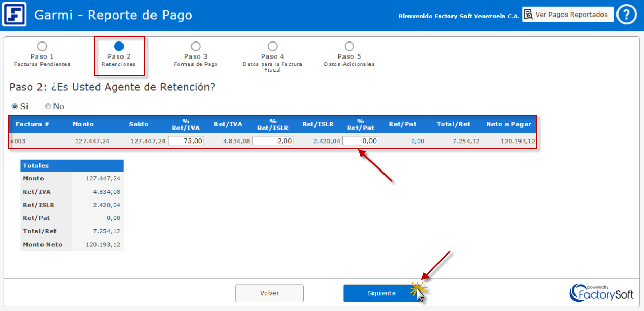Screen dimensions: 644x311
Task: Open Ver Pagos Reportados
Action: (568, 15)
